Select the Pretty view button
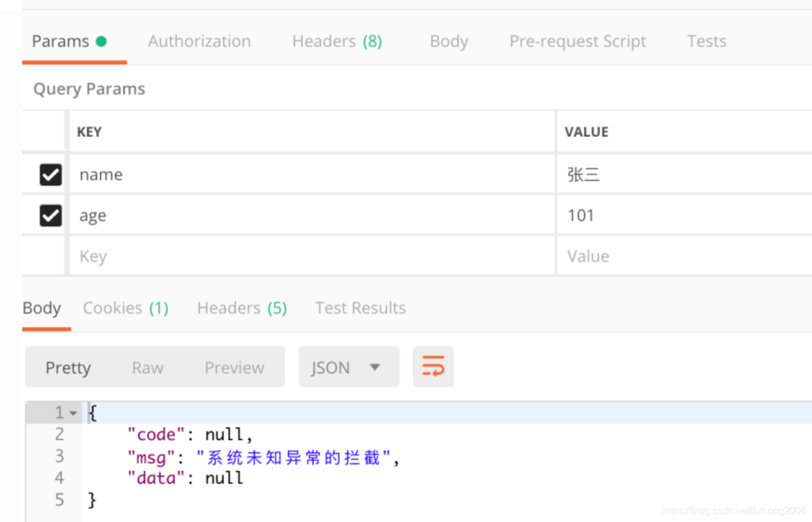The image size is (812, 522). point(68,368)
